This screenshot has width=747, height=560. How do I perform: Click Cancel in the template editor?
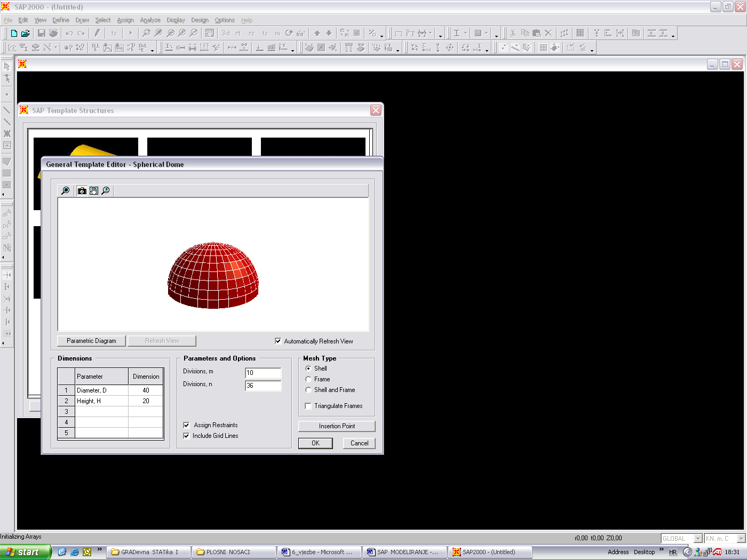tap(359, 443)
